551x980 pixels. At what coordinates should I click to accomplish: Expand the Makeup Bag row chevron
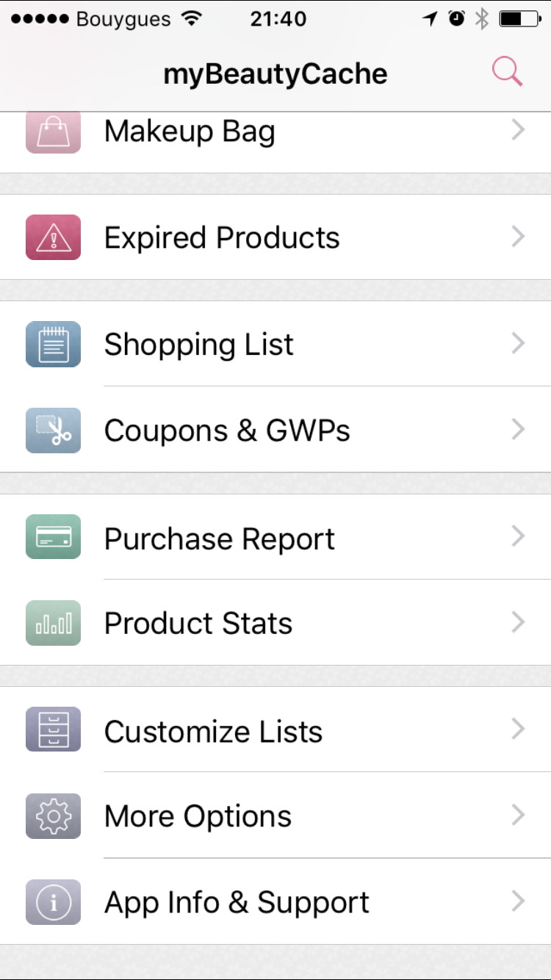click(x=519, y=131)
